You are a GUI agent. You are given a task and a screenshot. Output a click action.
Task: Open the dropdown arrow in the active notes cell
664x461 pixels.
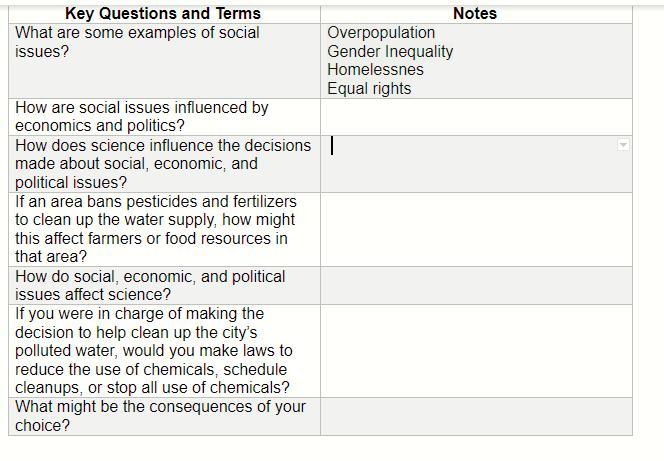623,145
